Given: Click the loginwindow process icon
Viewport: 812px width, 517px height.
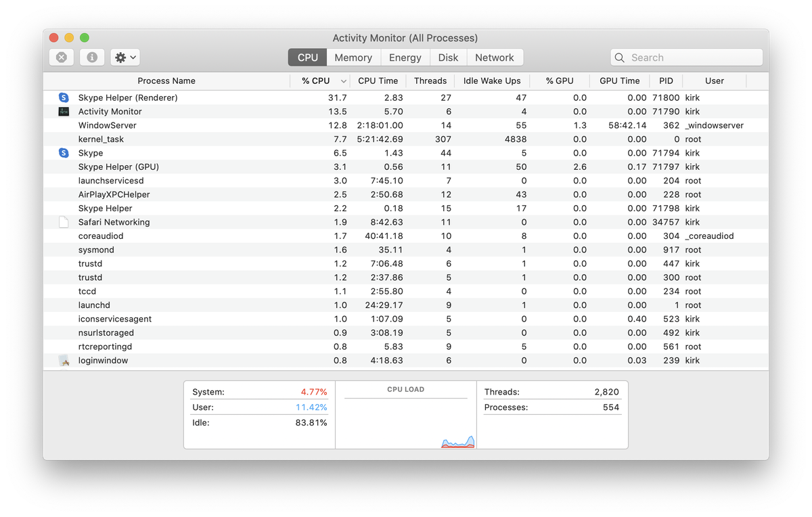Looking at the screenshot, I should tap(64, 361).
